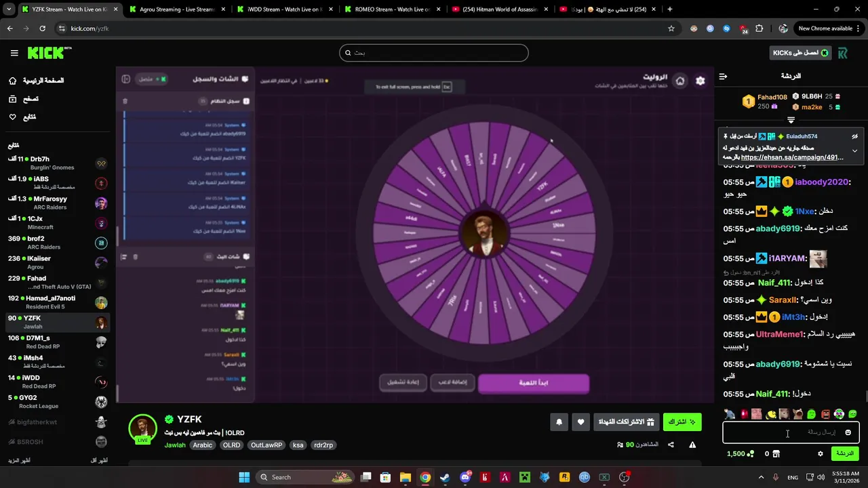Open the Windows Start menu
Image resolution: width=868 pixels, height=488 pixels.
[244, 477]
